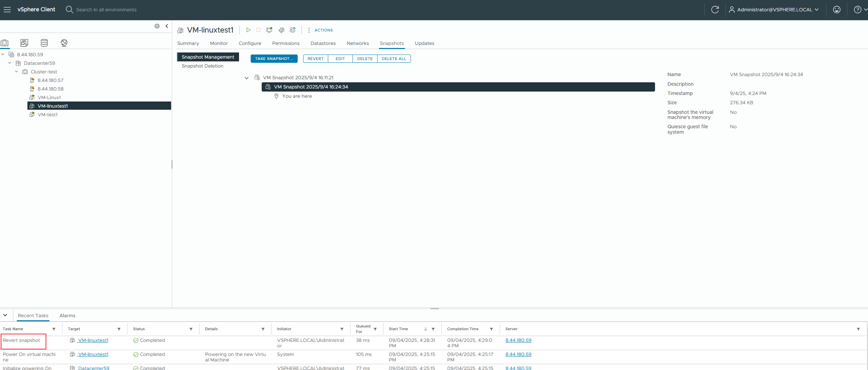Open the smiley feedback icon

837,10
